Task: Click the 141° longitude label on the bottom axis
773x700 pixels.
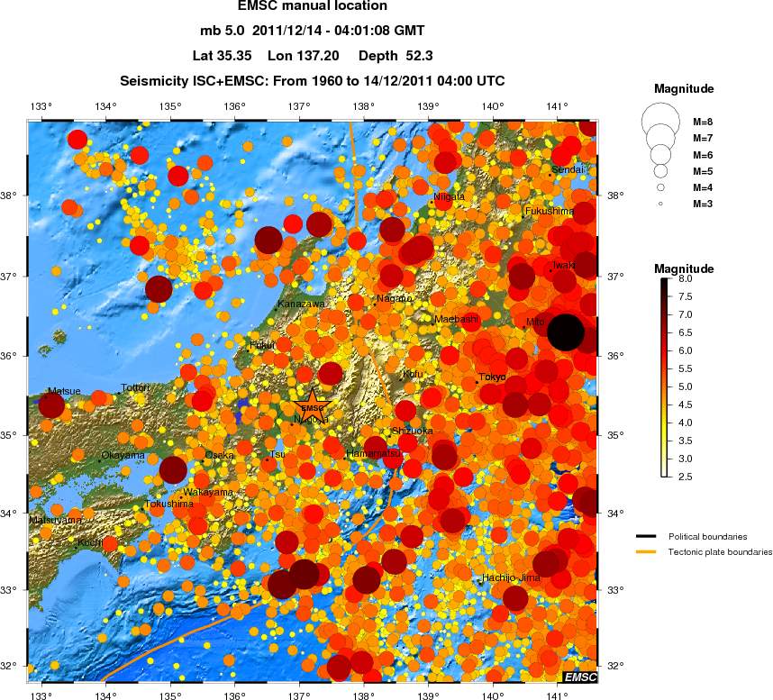Action: (557, 695)
